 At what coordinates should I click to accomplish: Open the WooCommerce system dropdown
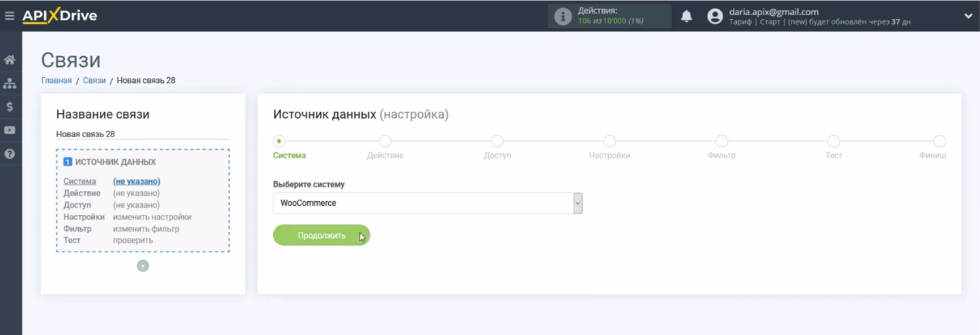427,203
